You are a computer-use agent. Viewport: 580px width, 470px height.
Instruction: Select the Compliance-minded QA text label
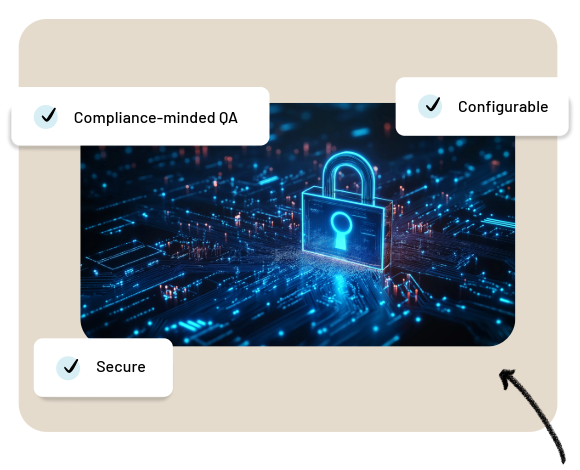coord(155,118)
